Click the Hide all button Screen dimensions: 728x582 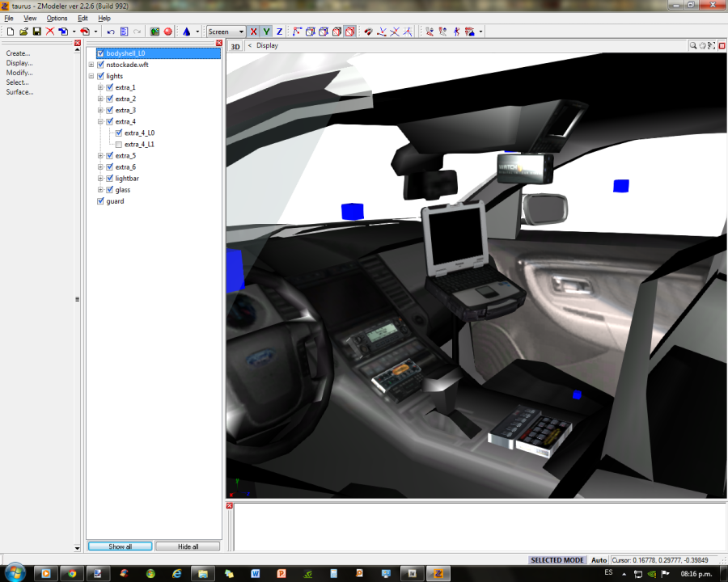click(188, 546)
